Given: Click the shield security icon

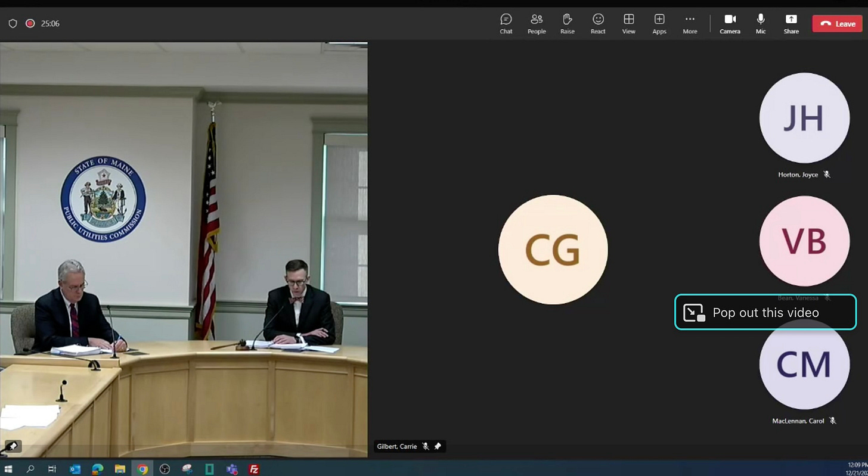Looking at the screenshot, I should [13, 24].
